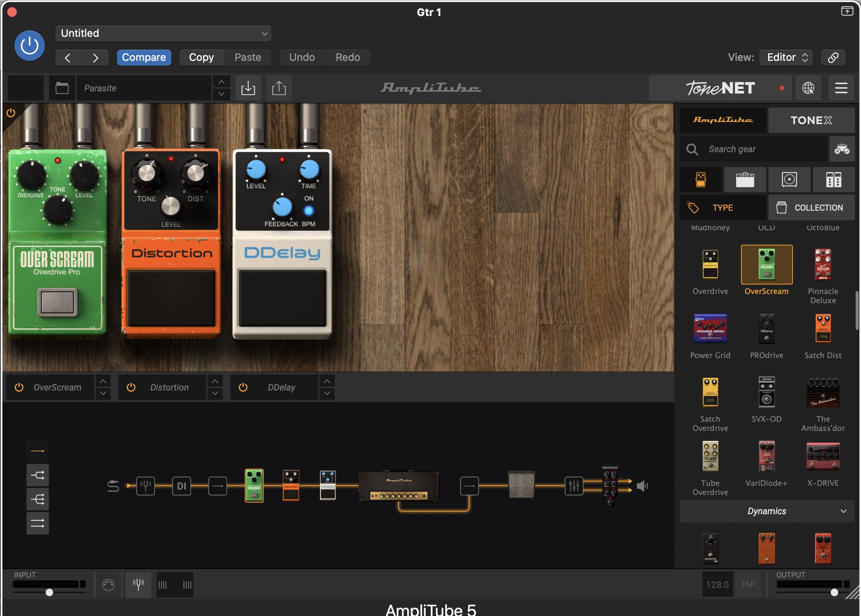861x616 pixels.
Task: Open the cabinet gear category icon
Action: click(789, 180)
